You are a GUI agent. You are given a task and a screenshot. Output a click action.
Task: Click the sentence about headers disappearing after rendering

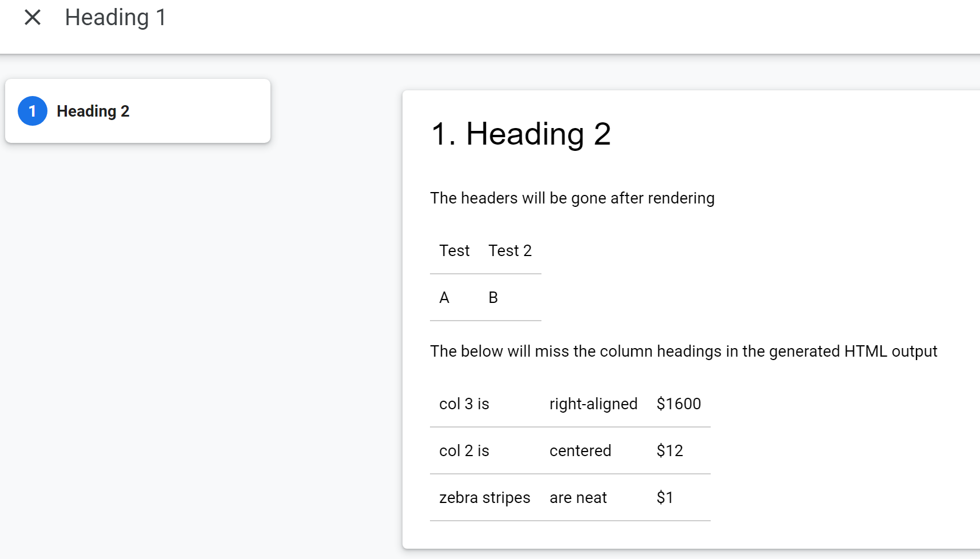[572, 198]
